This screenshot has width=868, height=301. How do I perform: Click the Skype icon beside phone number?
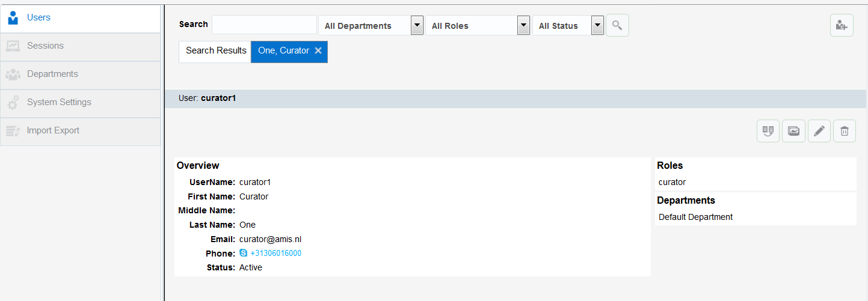[x=244, y=254]
